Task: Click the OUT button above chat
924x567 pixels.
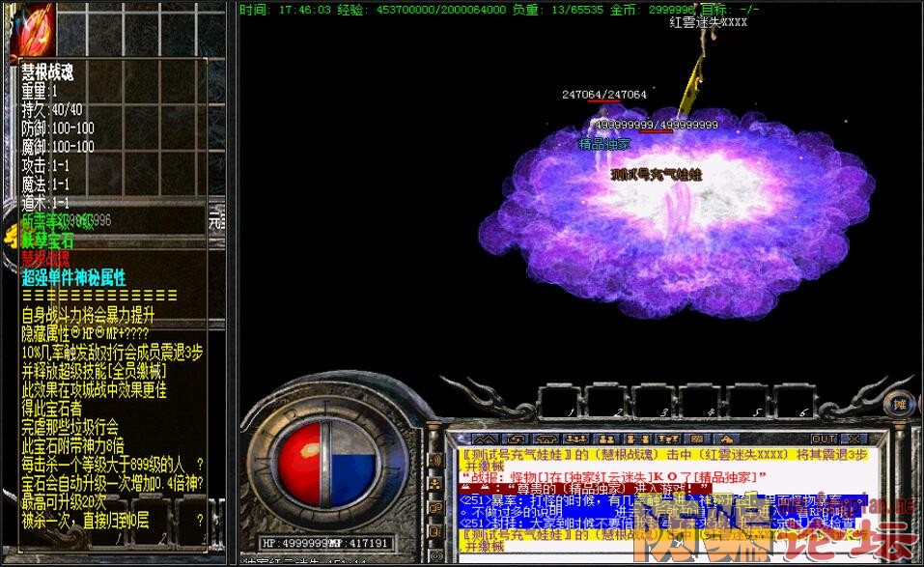Action: [x=824, y=439]
